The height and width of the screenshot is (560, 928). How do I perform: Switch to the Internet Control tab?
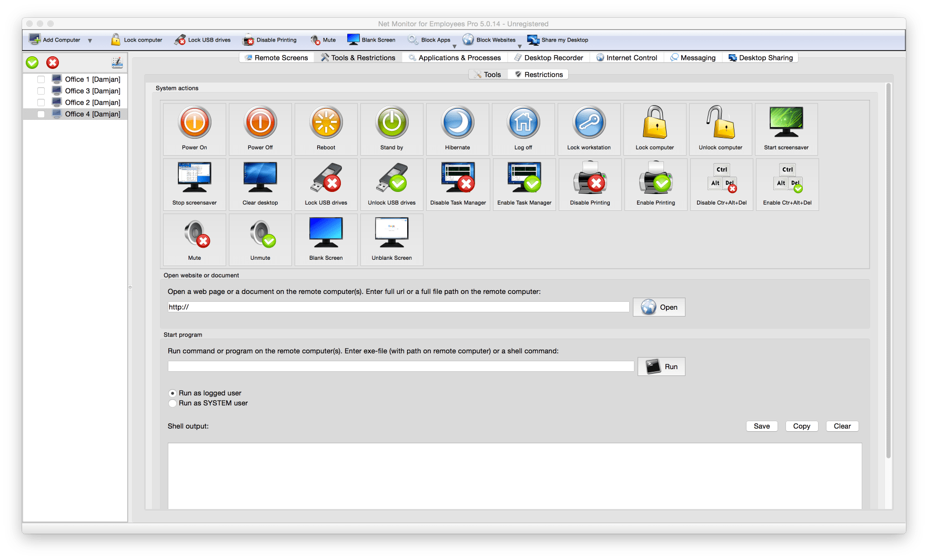point(626,58)
